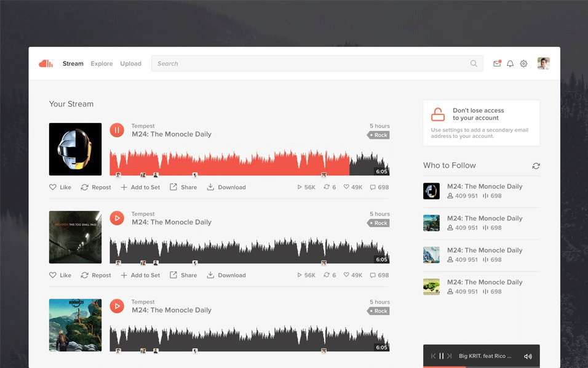
Task: Open the messages envelope icon
Action: point(497,63)
